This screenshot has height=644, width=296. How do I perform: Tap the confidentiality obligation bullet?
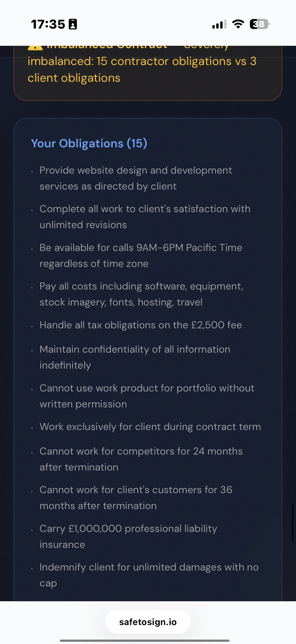(135, 357)
